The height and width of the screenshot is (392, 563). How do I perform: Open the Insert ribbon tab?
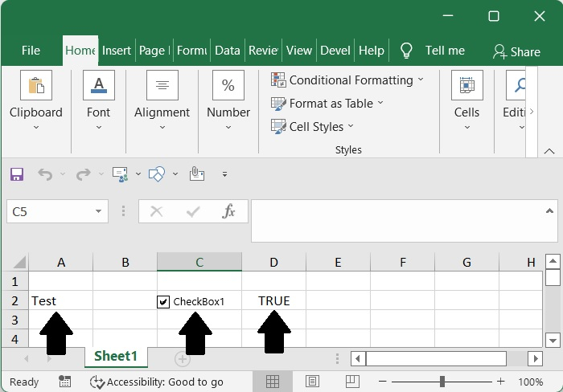(117, 51)
